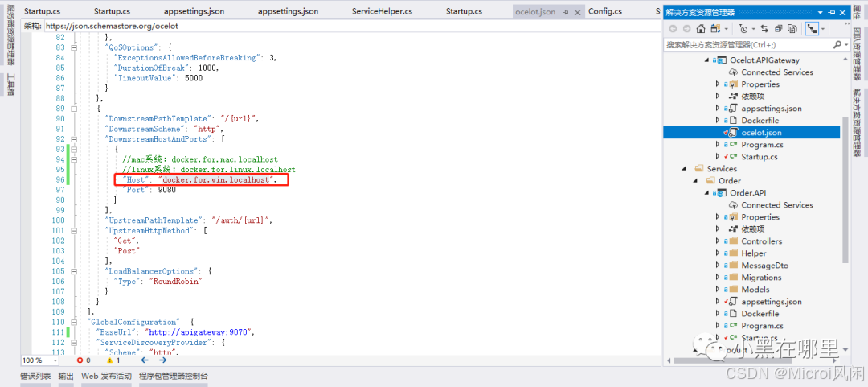Select the Order folder under Services

[x=729, y=181]
